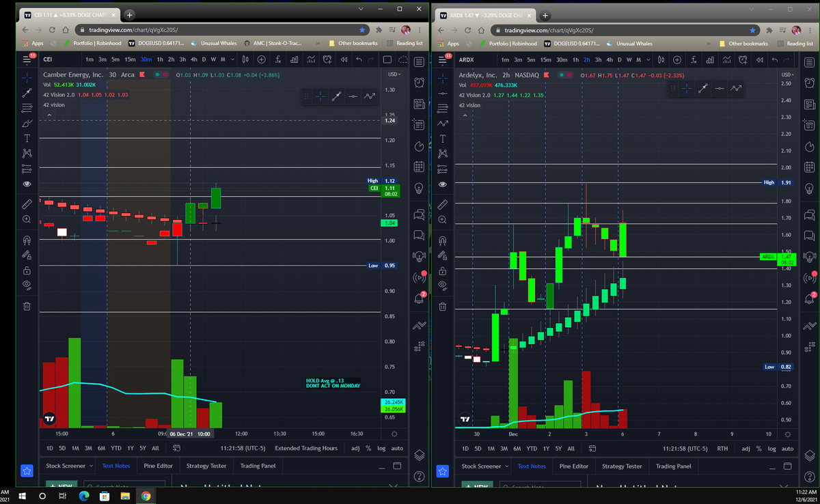Select the Measure ruler tool in CEI window
Screen dimensions: 820x504
click(x=27, y=204)
